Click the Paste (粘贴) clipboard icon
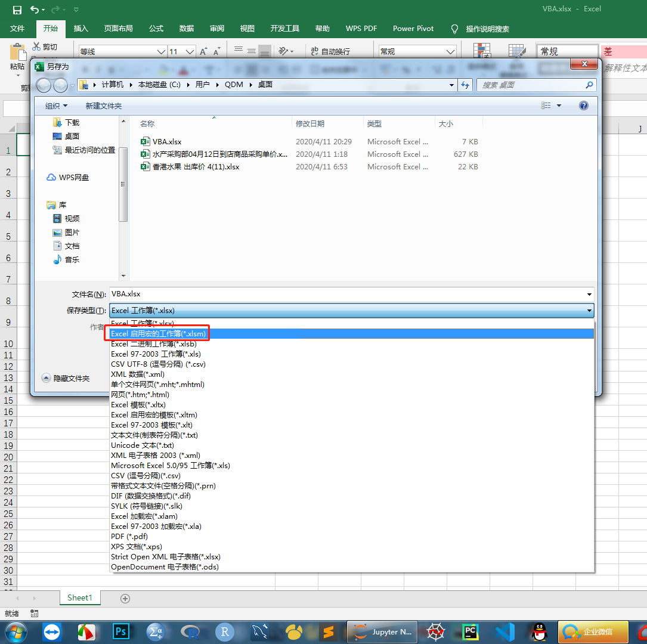The height and width of the screenshot is (644, 647). 18,52
